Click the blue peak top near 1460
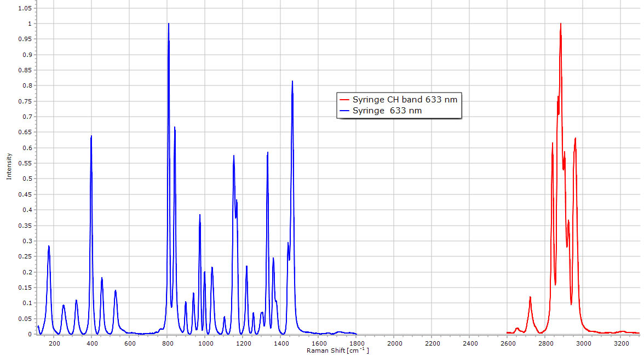644x356 pixels. [292, 82]
